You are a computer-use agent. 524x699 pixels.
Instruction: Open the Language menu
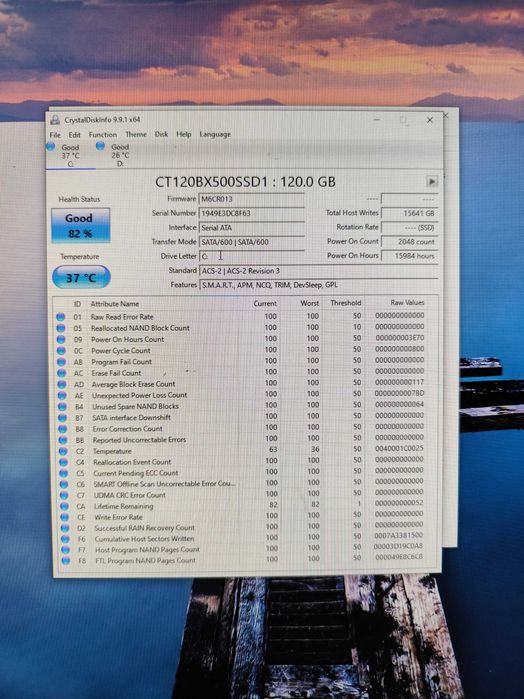215,134
